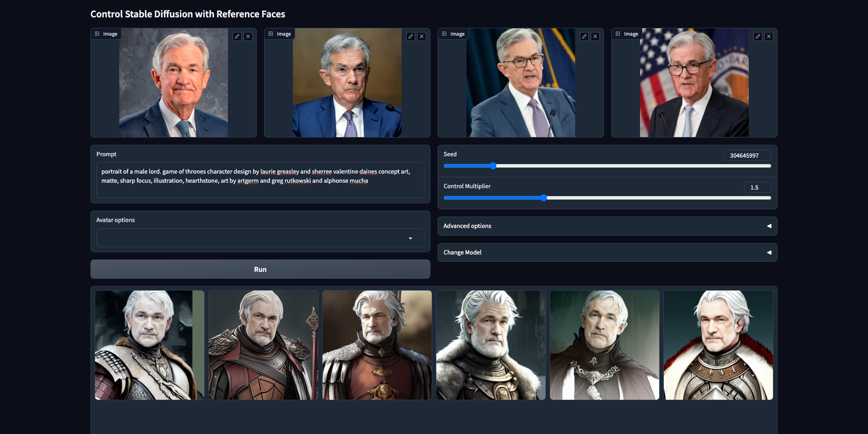This screenshot has width=868, height=434.
Task: Click the page title Control Stable Diffusion
Action: point(188,14)
